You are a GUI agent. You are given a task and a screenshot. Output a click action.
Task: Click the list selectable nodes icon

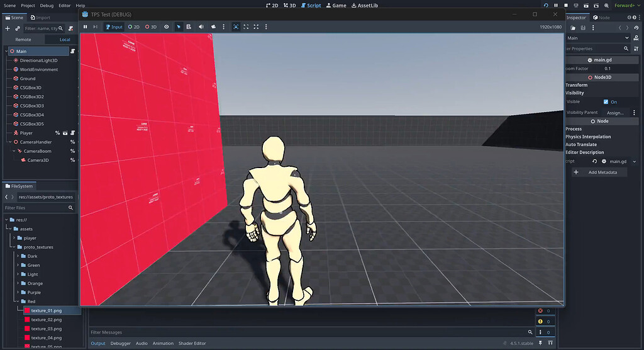click(189, 26)
